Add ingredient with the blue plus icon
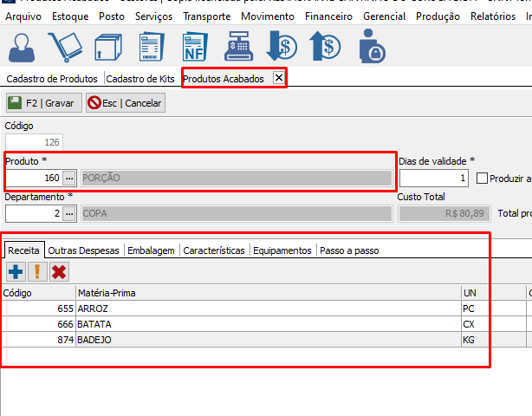Image resolution: width=532 pixels, height=416 pixels. pos(16,272)
